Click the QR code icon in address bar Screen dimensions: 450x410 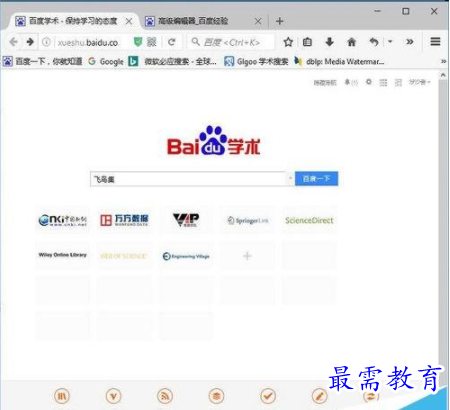152,42
